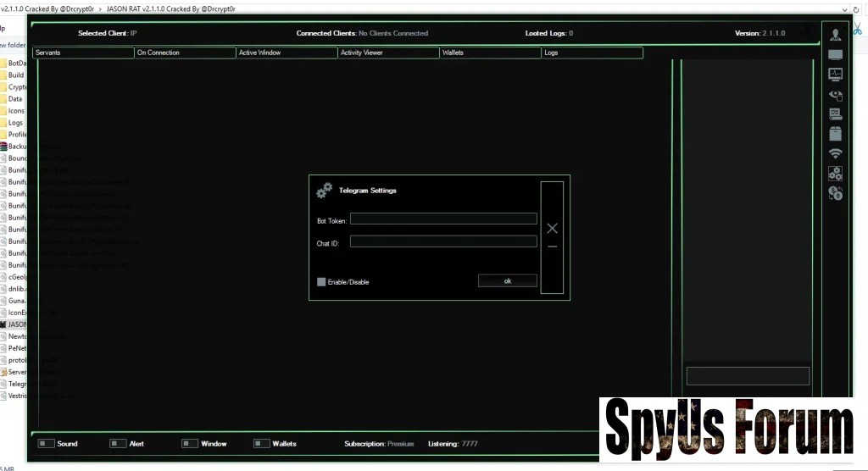The image size is (868, 471).
Task: Click the plain monitor screen icon
Action: (836, 55)
